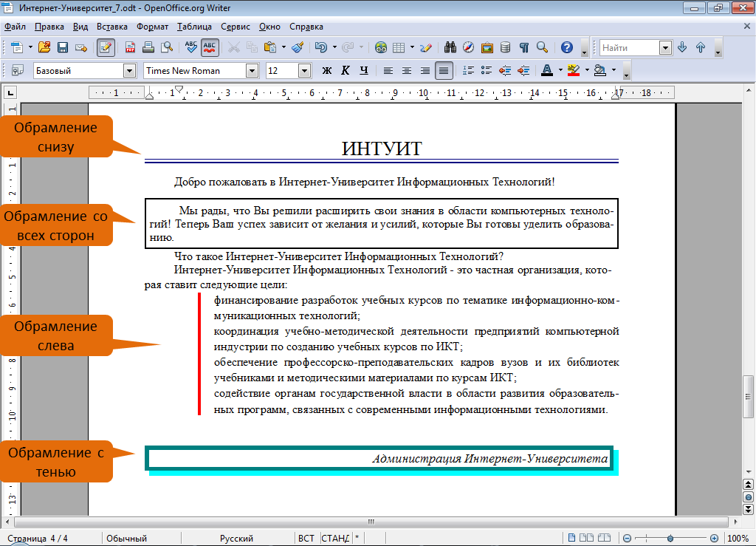The height and width of the screenshot is (546, 756).
Task: Click the 100% zoom level indicator
Action: pos(738,539)
